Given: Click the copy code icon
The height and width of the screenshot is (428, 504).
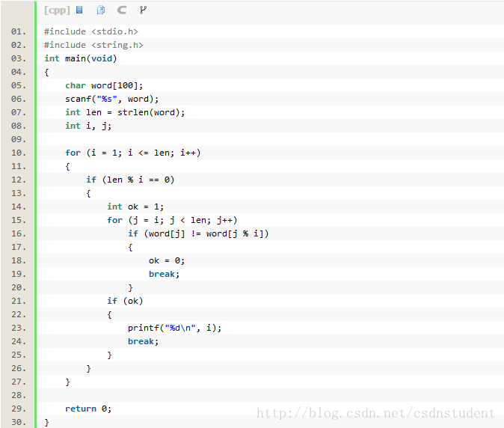Looking at the screenshot, I should tap(101, 10).
